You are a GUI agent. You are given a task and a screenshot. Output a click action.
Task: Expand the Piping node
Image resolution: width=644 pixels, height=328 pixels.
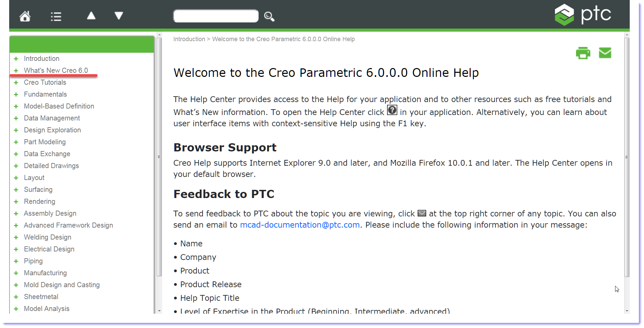point(16,261)
